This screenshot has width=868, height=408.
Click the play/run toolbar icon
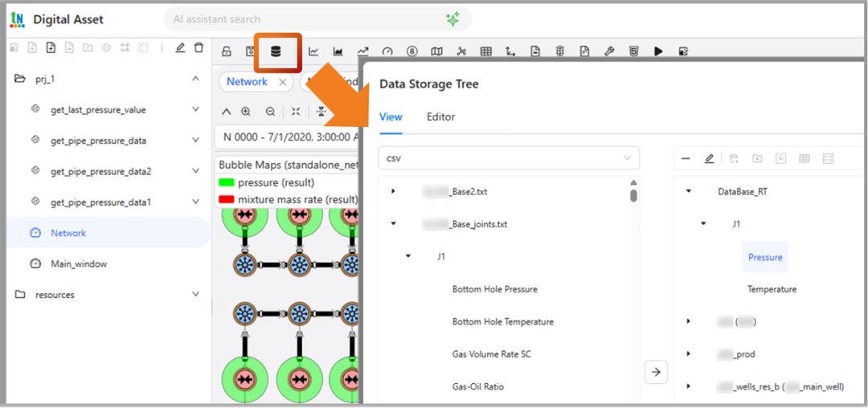(658, 52)
